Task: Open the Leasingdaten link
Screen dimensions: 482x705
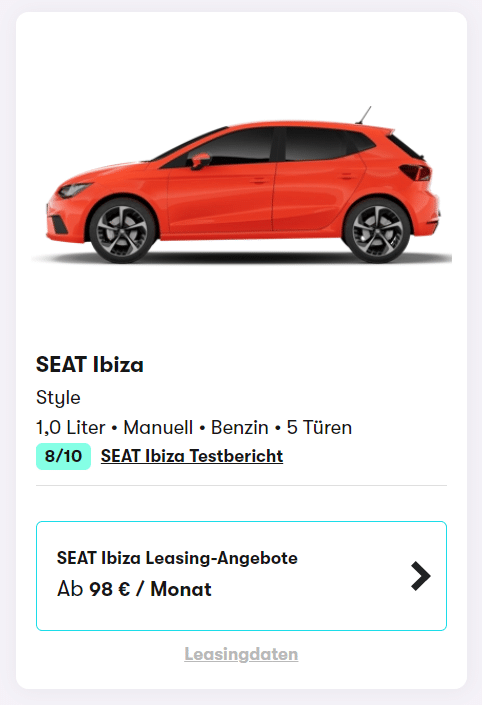Action: [x=241, y=654]
